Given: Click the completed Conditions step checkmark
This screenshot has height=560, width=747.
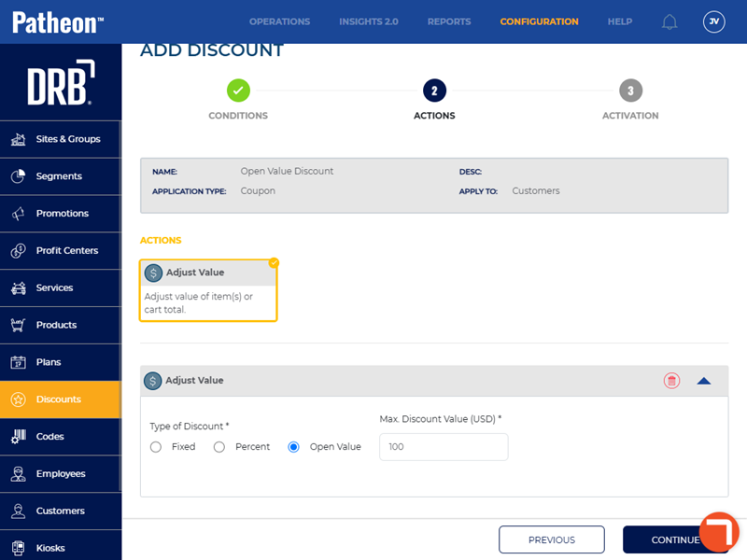Looking at the screenshot, I should (238, 91).
